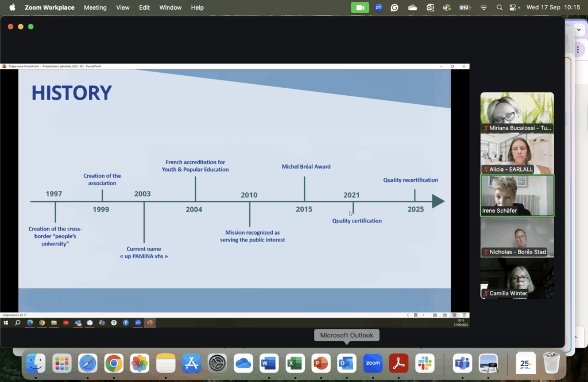
Task: Open System Settings from the Dock
Action: pyautogui.click(x=217, y=363)
